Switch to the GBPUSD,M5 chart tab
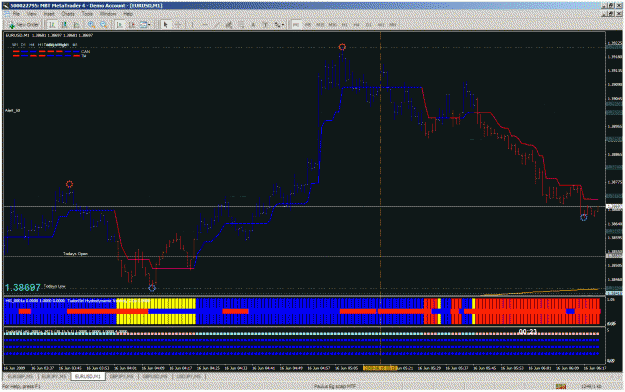The height and width of the screenshot is (392, 625). [x=155, y=376]
